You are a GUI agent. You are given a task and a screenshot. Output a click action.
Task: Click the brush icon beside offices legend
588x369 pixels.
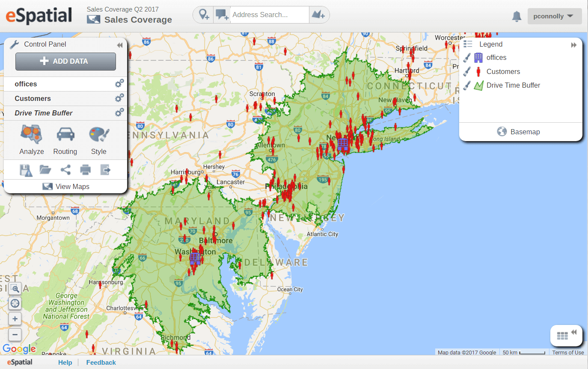467,58
